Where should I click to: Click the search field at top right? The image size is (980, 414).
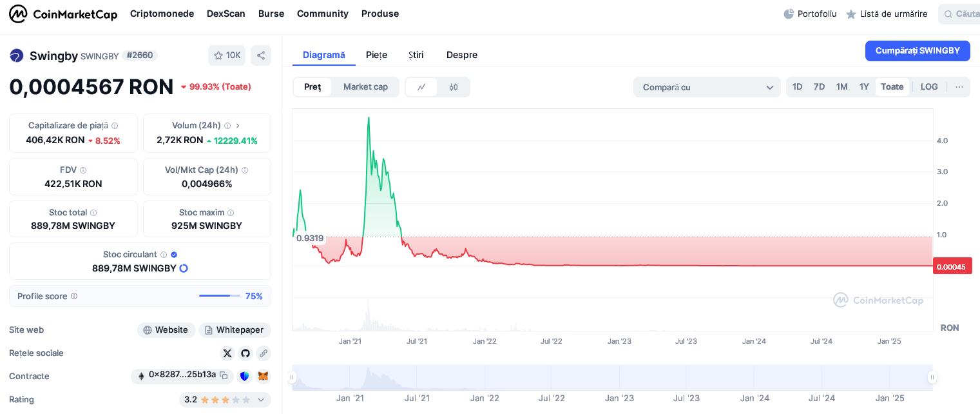960,14
